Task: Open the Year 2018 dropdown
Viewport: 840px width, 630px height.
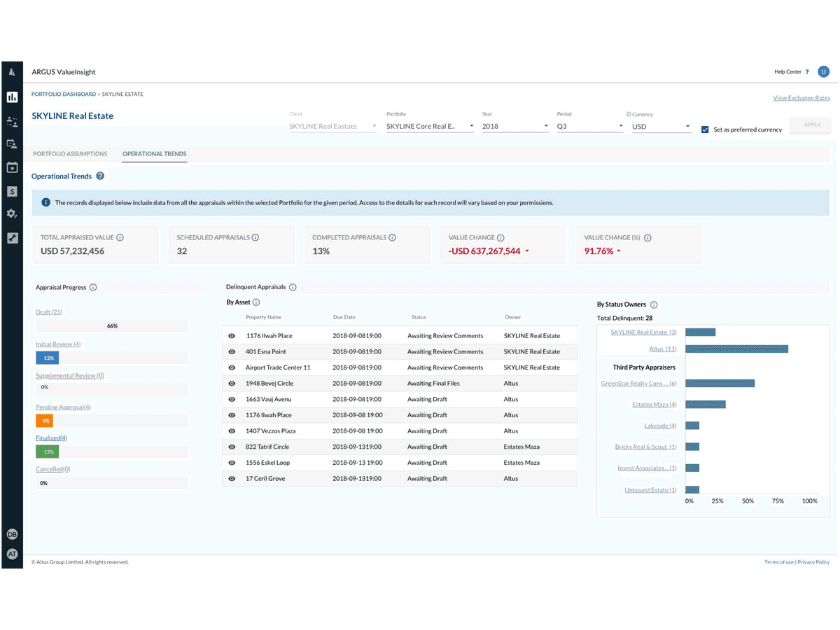Action: [514, 125]
